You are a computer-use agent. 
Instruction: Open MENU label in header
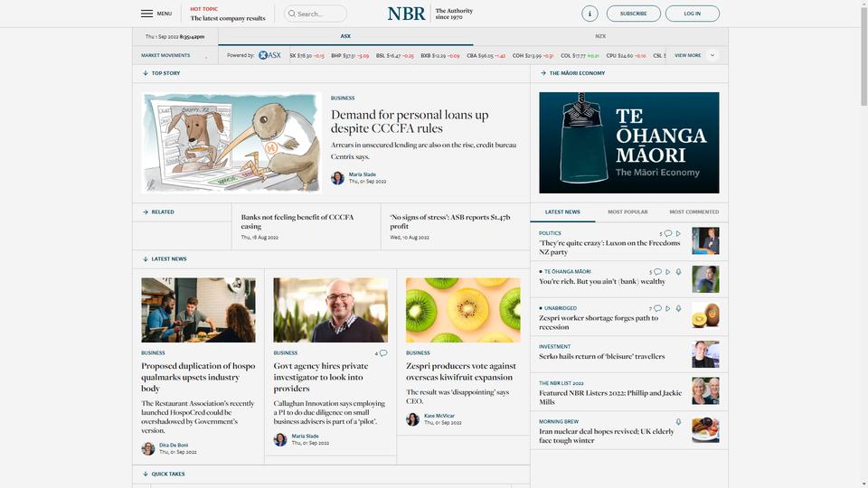(x=165, y=14)
